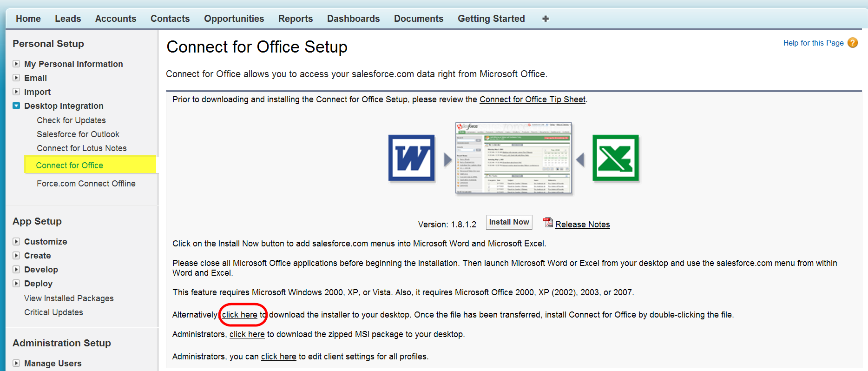Open Connect for Lotus Notes

82,148
